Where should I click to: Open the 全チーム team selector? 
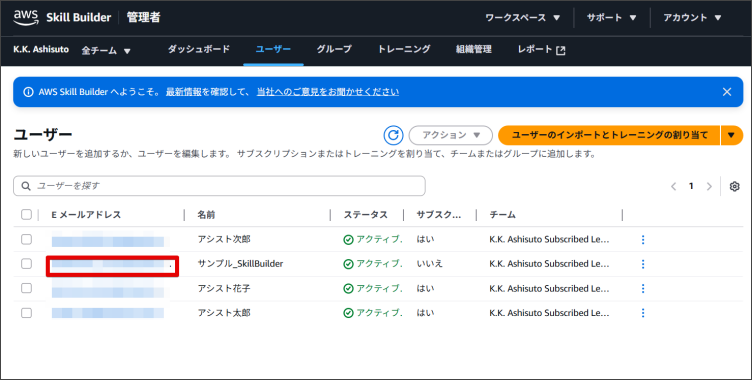point(106,50)
